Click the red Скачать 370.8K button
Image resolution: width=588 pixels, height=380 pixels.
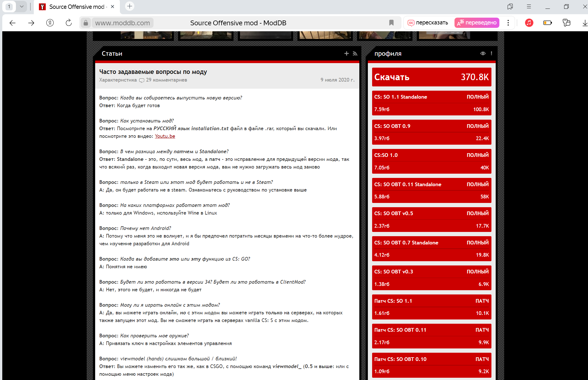[431, 77]
